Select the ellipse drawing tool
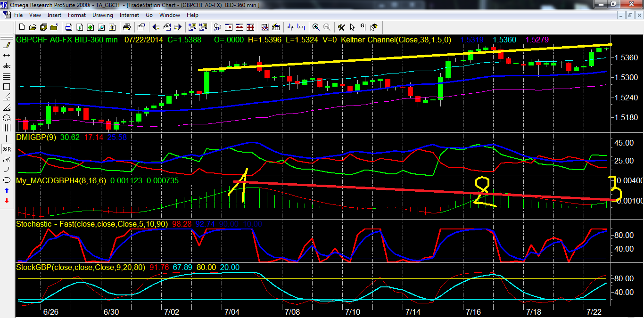644x318 pixels. 7,180
